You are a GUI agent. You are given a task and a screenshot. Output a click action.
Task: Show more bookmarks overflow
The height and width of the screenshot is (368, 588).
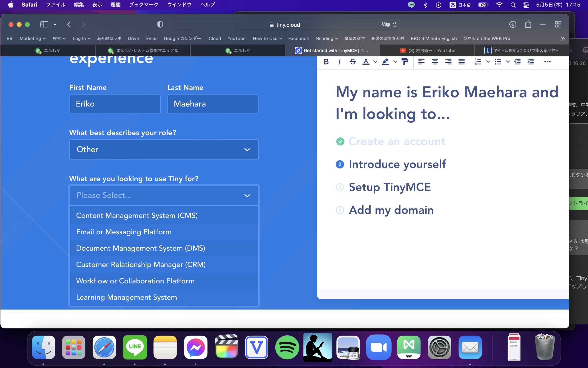coord(563,39)
